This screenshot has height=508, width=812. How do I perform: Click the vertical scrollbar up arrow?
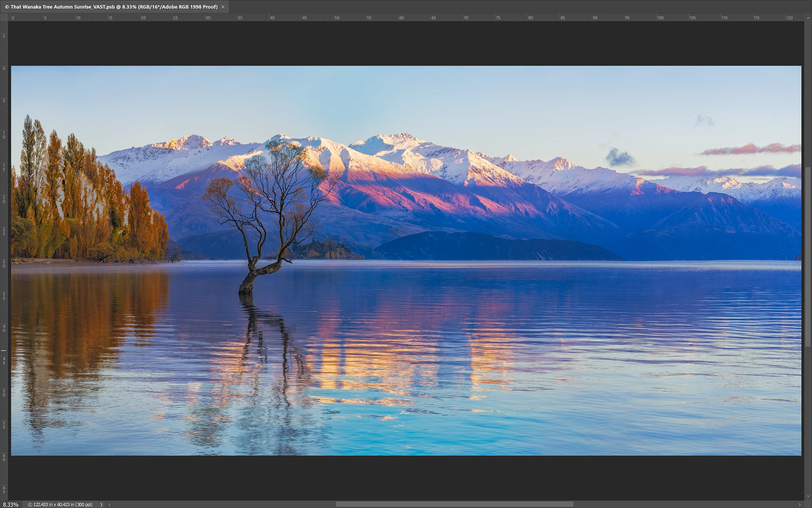(x=808, y=18)
